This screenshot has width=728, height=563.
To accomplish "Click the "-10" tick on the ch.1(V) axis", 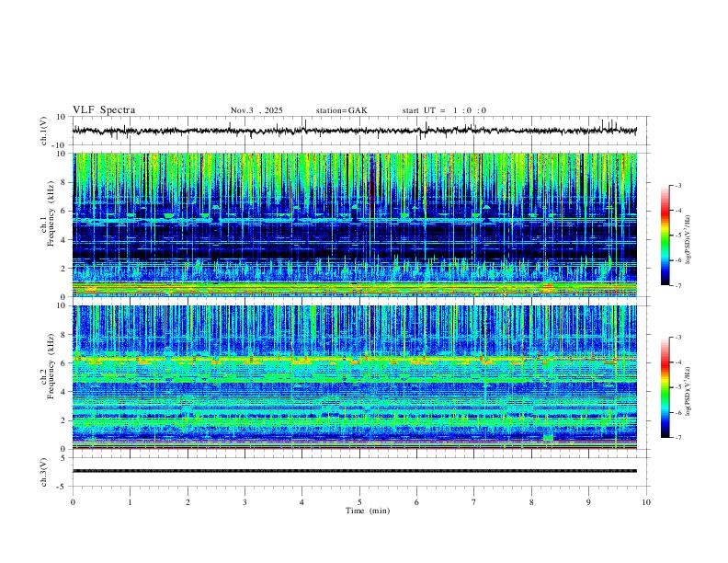I will (59, 145).
